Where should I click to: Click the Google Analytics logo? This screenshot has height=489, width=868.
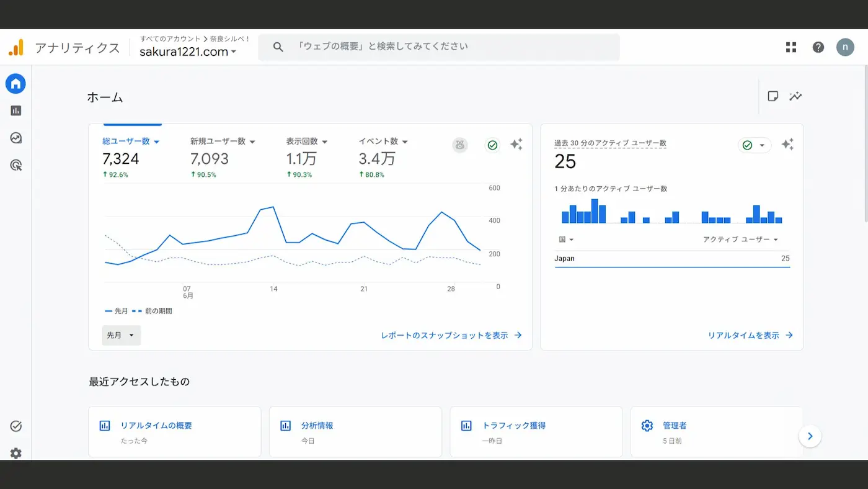[x=16, y=47]
